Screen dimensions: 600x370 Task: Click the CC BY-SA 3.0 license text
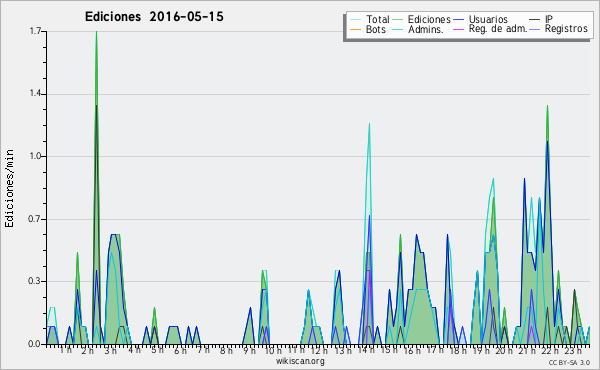[569, 362]
